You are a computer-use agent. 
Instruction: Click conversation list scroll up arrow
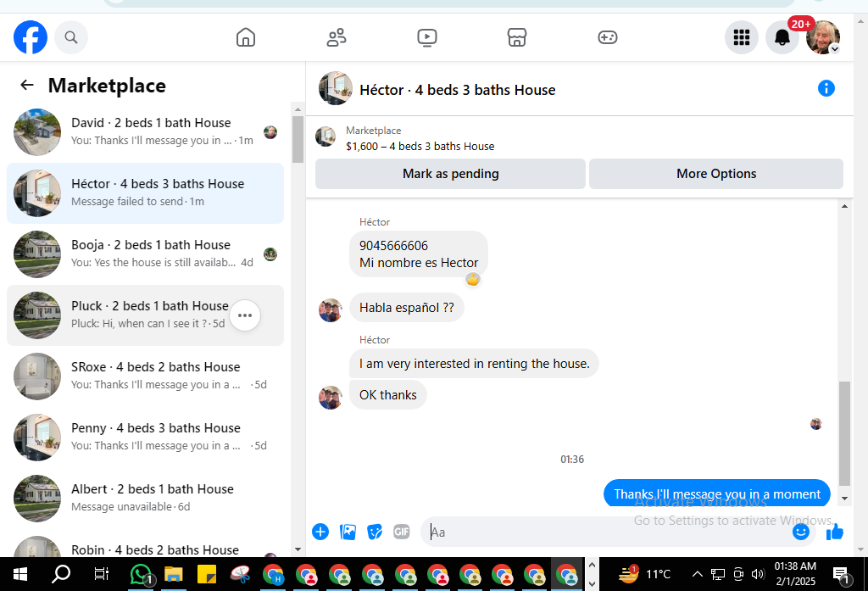coord(298,109)
